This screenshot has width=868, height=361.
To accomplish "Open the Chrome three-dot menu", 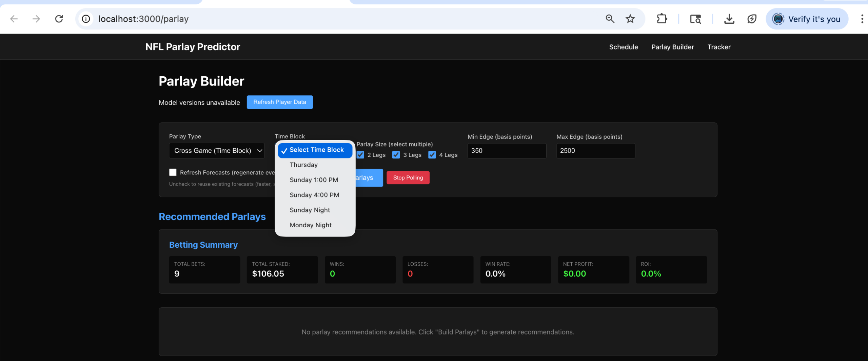I will 862,19.
